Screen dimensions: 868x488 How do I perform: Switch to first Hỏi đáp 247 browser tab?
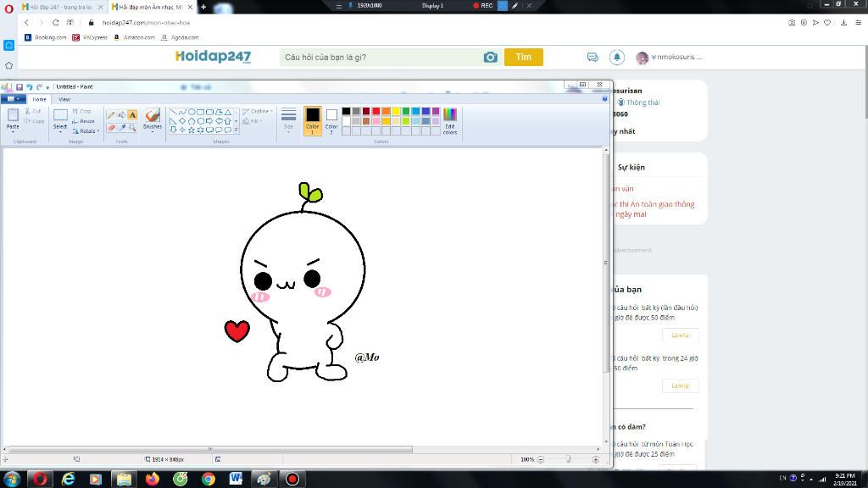click(61, 7)
